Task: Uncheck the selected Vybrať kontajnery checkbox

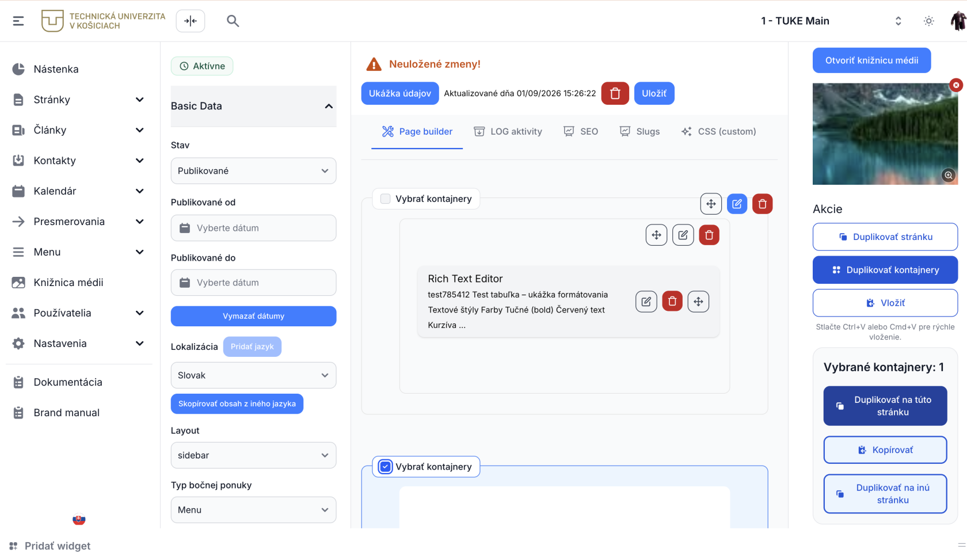Action: point(386,467)
